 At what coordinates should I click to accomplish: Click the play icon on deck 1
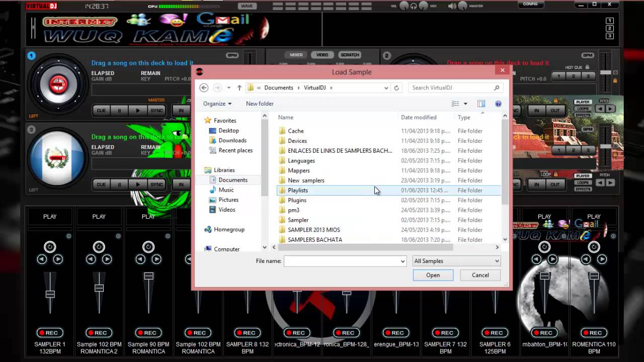coord(138,111)
